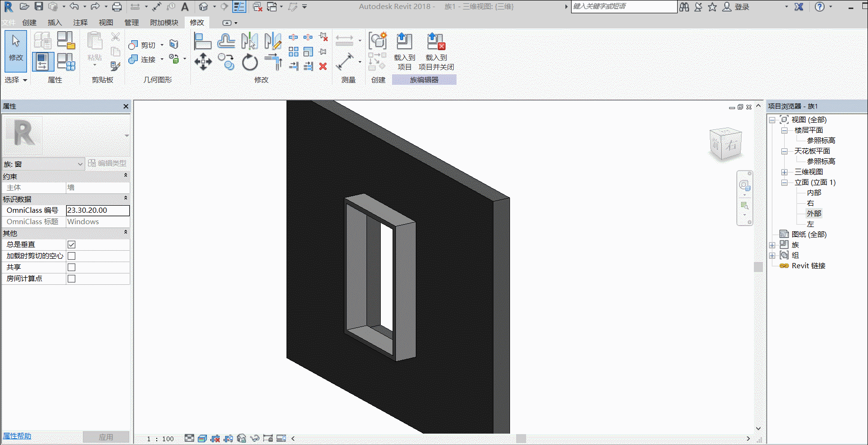The width and height of the screenshot is (868, 445).
Task: Enable the 共享 checkbox
Action: (72, 267)
